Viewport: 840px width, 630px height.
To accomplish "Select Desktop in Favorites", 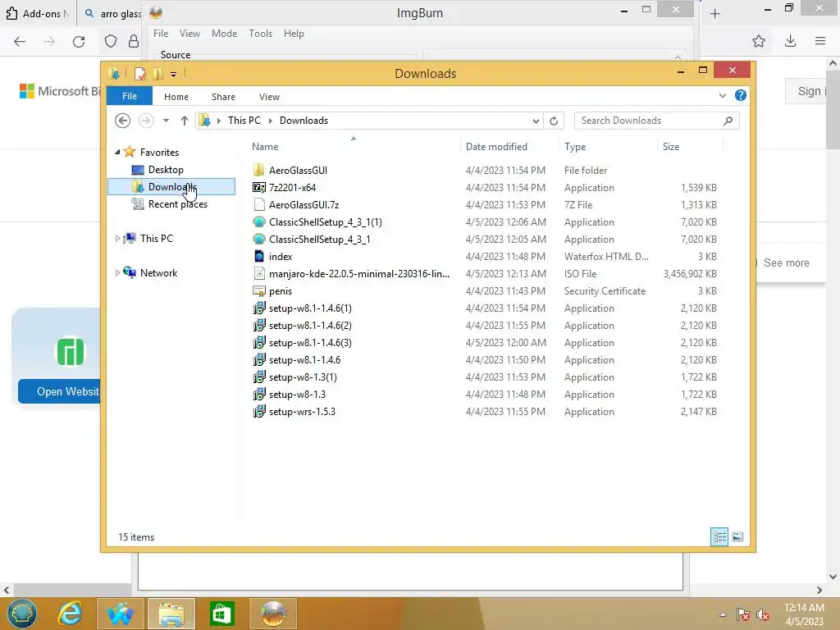I will pyautogui.click(x=166, y=170).
